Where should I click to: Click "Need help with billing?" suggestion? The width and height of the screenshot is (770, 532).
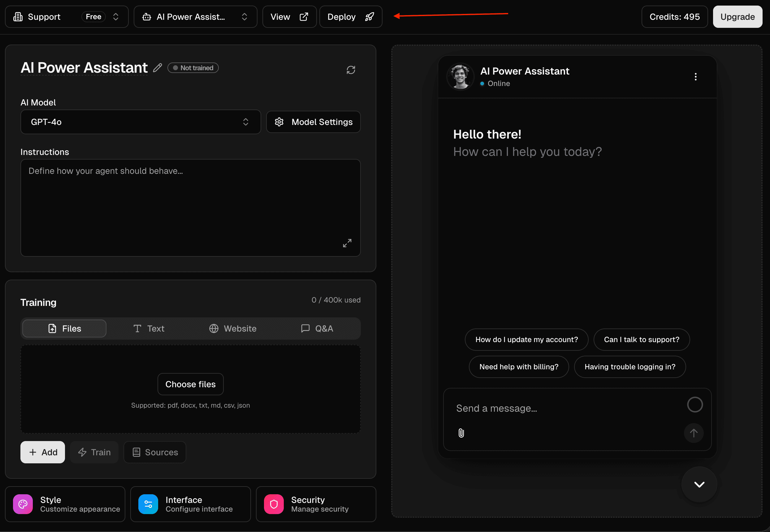click(x=519, y=367)
